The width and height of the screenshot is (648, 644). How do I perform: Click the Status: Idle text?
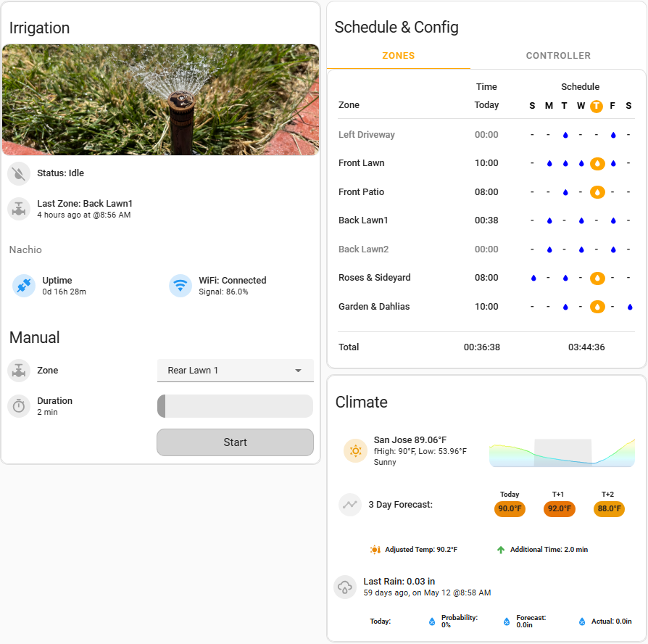(60, 173)
